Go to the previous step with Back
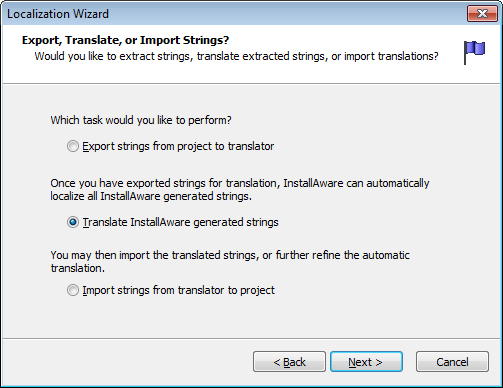This screenshot has height=388, width=503. coord(289,362)
